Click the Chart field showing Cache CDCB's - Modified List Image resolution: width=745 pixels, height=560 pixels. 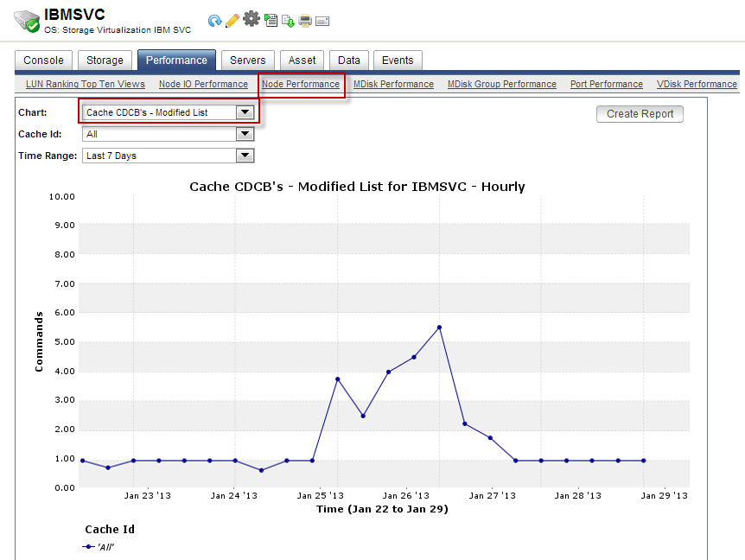(x=169, y=112)
